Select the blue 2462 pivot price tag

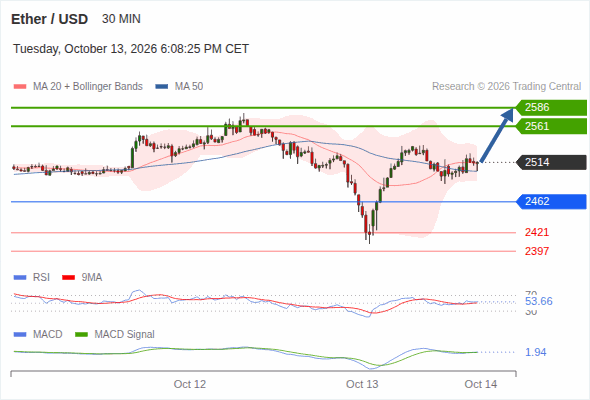[x=551, y=202]
